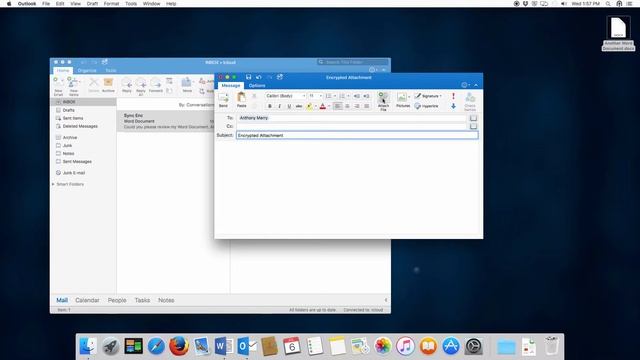The height and width of the screenshot is (360, 640).
Task: Open Firefox from the Dock
Action: click(179, 346)
